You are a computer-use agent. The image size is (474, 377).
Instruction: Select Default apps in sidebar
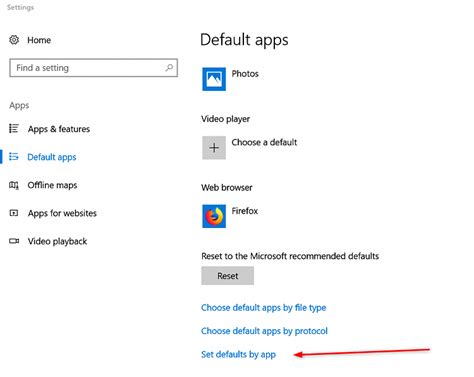point(52,157)
